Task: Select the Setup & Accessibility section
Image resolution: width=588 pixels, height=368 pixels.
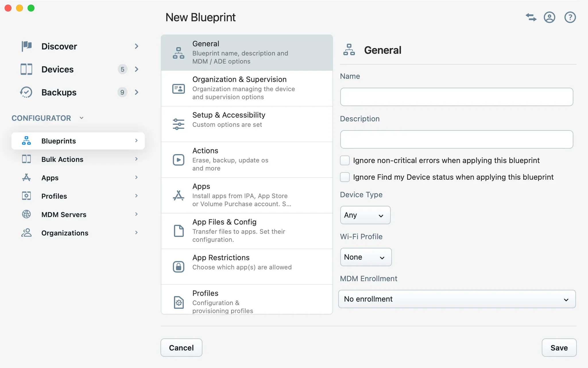Action: tap(246, 124)
